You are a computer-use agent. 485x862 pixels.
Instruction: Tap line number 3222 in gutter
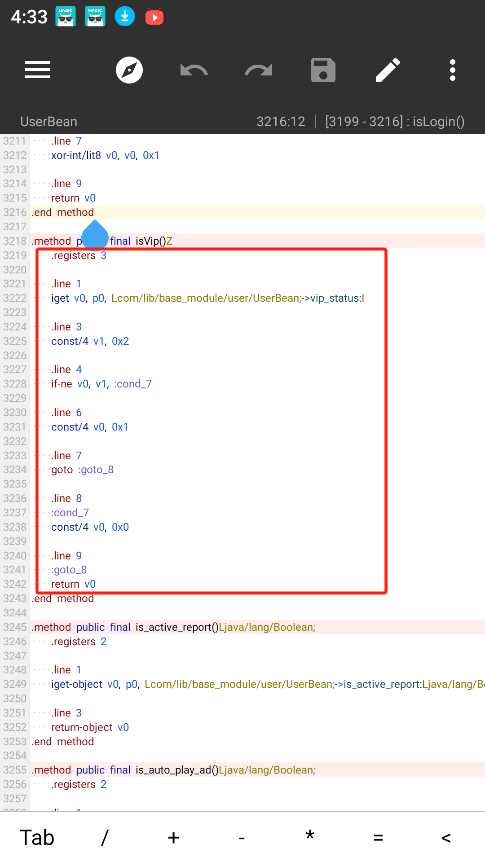point(15,298)
